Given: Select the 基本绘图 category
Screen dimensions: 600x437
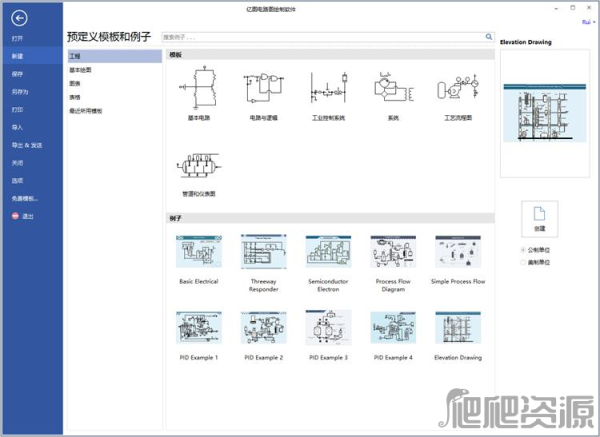Looking at the screenshot, I should click(80, 70).
